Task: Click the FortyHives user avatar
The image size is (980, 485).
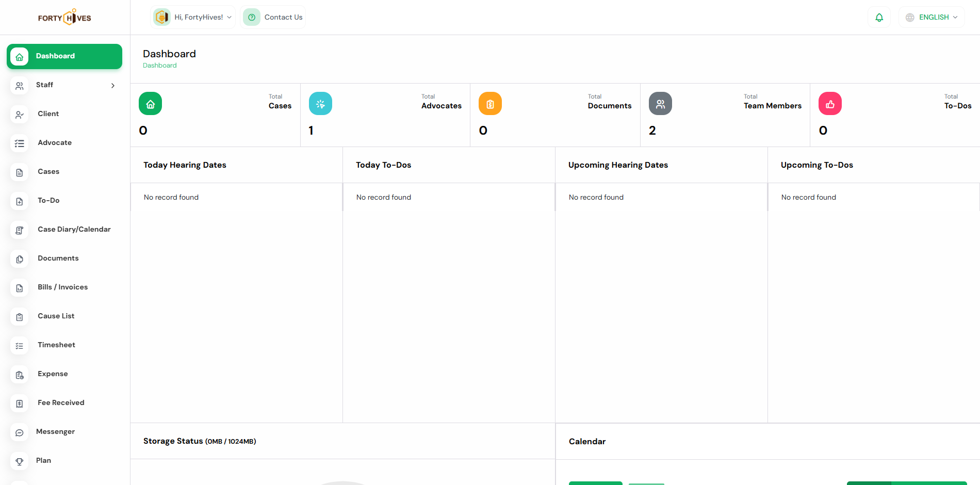Action: click(162, 17)
